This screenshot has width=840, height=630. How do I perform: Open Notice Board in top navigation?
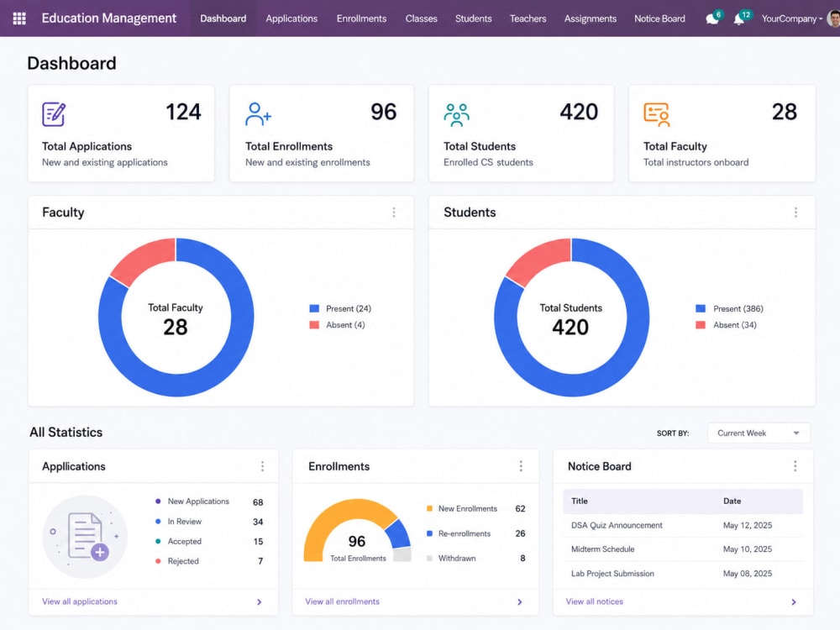pos(659,18)
